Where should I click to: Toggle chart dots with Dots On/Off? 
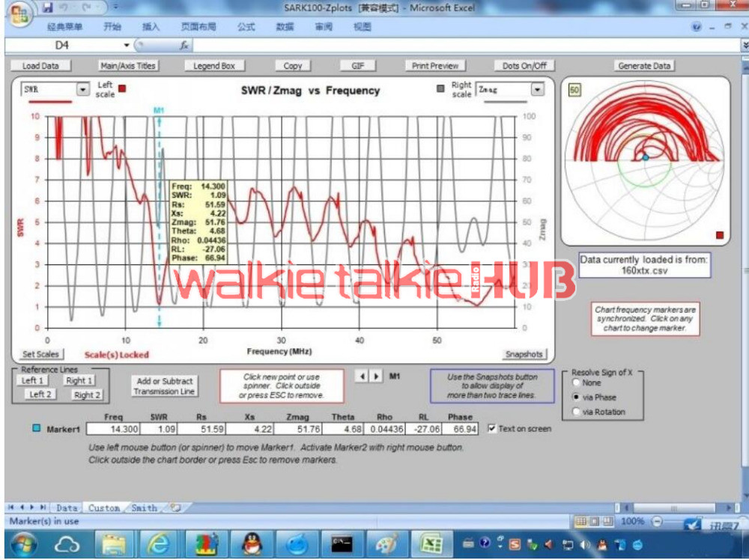click(524, 65)
